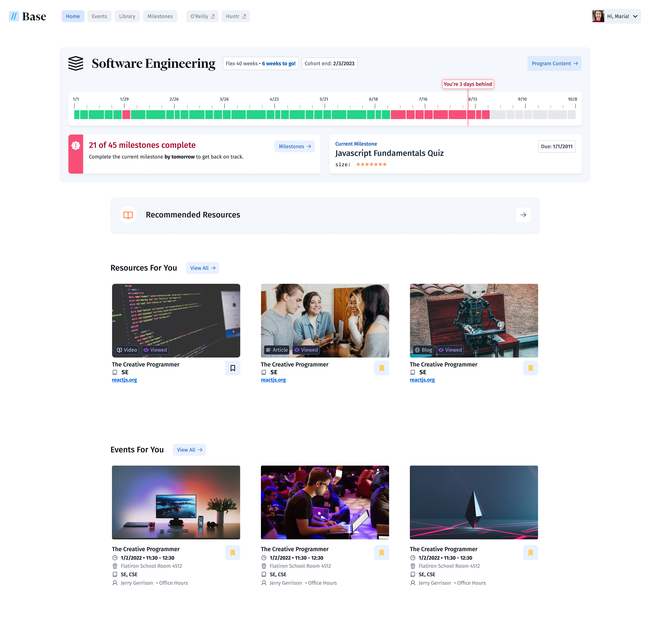Click the milestone size dots indicator
This screenshot has width=650, height=644.
tap(371, 164)
